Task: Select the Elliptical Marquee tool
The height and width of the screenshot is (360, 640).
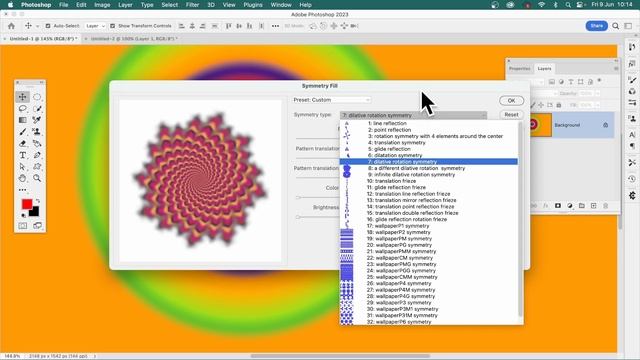Action: pos(37,97)
